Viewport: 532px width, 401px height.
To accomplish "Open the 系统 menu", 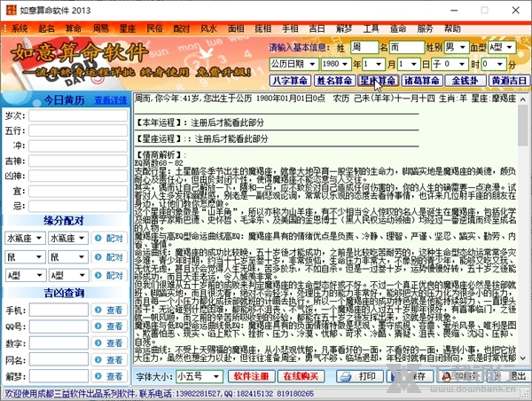I will [x=20, y=29].
